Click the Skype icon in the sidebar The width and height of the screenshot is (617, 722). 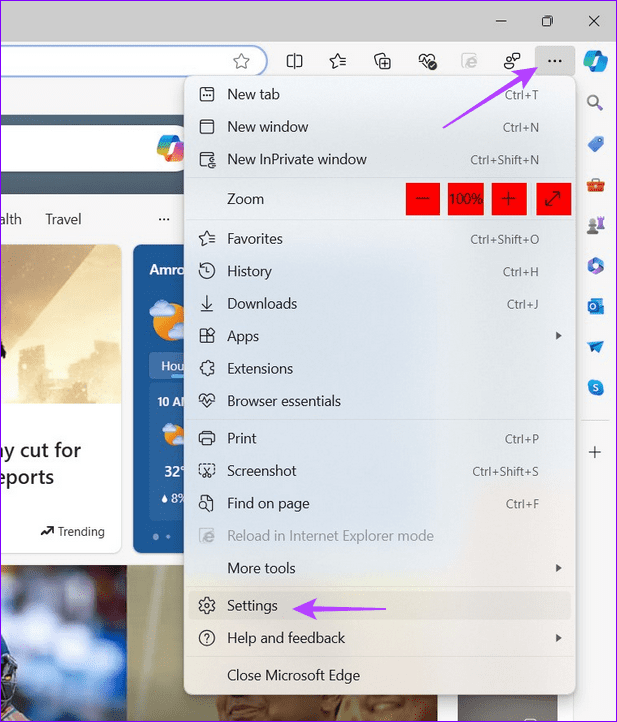tap(596, 387)
